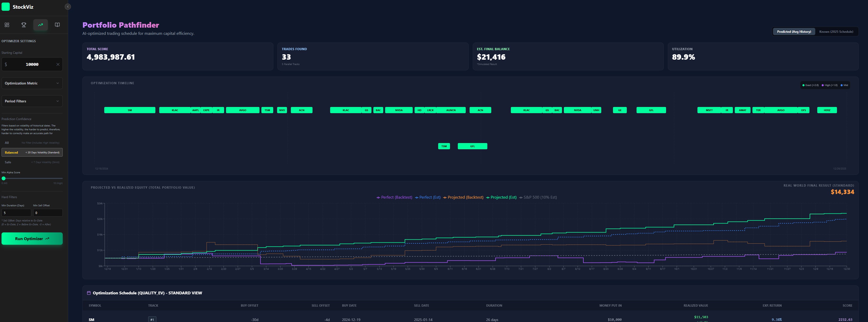The width and height of the screenshot is (868, 322).
Task: Toggle Perfect (Backtest) legend series
Action: 394,197
